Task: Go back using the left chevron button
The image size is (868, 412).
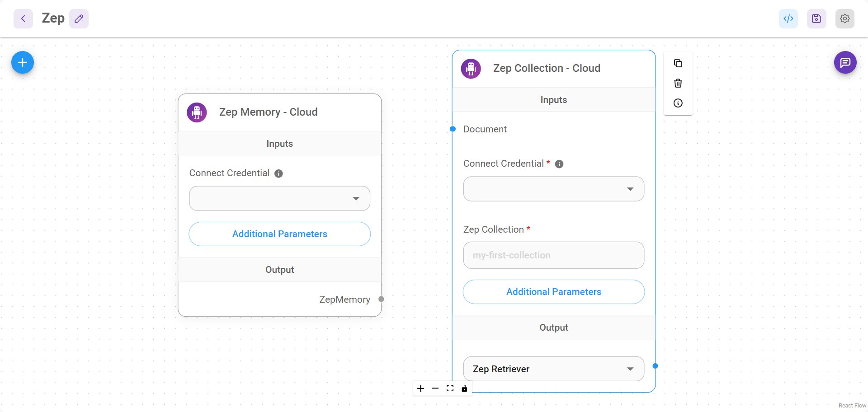Action: coord(23,19)
